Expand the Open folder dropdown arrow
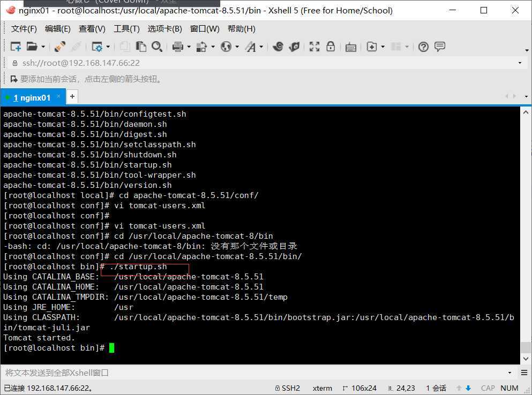The image size is (532, 395). (43, 47)
